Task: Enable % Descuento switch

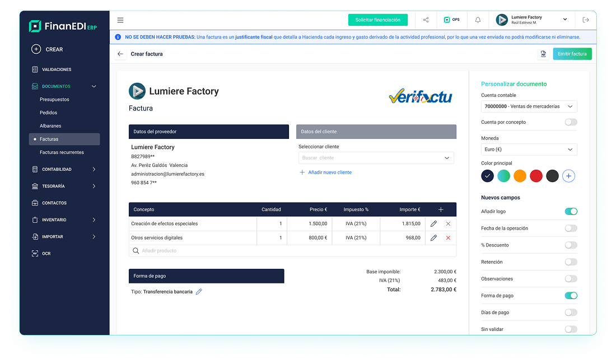Action: click(x=571, y=245)
